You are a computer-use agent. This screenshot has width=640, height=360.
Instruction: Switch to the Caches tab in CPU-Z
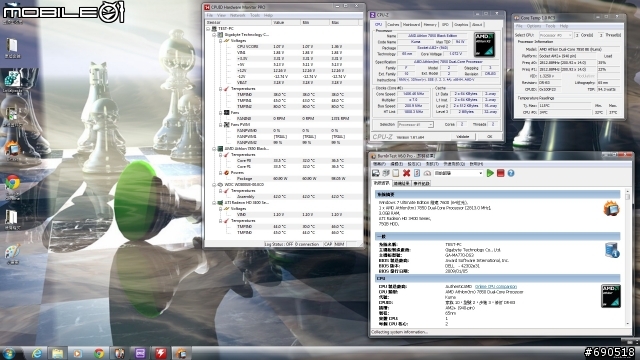(x=393, y=25)
